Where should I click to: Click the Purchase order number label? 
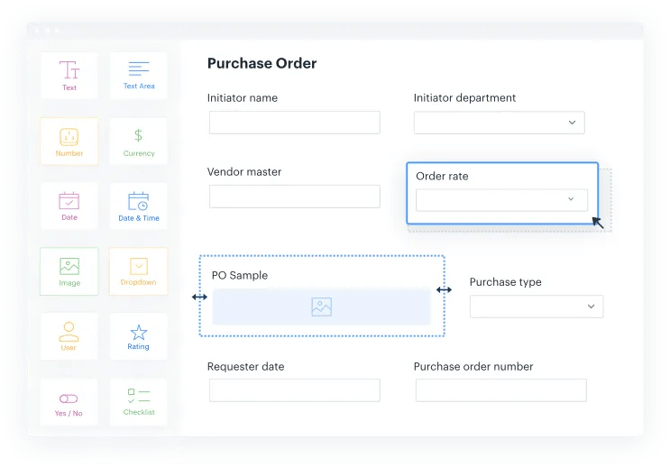coord(473,367)
